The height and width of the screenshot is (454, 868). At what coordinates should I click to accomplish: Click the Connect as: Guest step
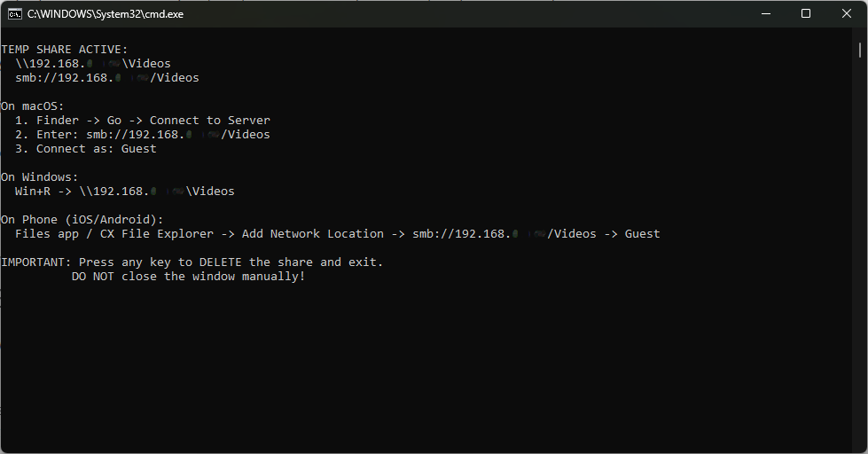coord(86,149)
